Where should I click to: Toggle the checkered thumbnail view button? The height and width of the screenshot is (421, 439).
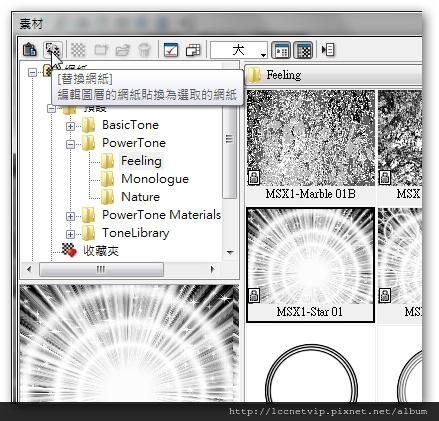click(303, 50)
